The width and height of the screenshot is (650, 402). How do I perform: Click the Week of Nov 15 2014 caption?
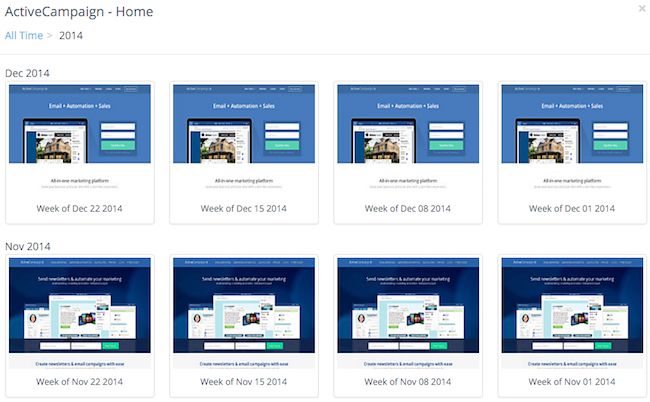244,382
